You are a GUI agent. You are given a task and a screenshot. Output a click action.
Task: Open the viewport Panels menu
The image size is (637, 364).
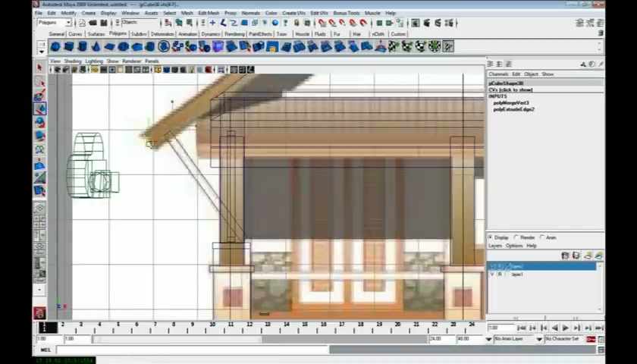click(x=152, y=61)
